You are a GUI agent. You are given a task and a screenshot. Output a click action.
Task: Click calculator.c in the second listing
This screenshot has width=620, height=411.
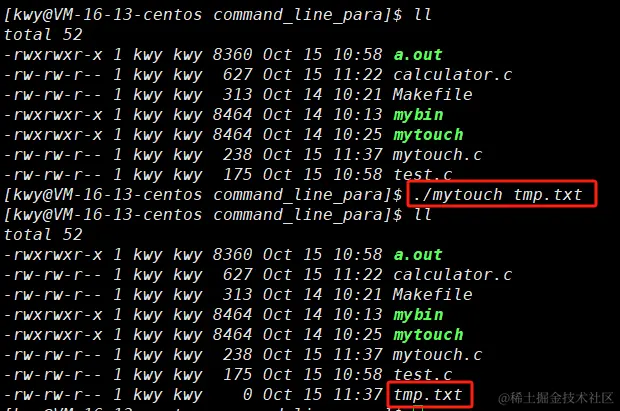click(452, 275)
